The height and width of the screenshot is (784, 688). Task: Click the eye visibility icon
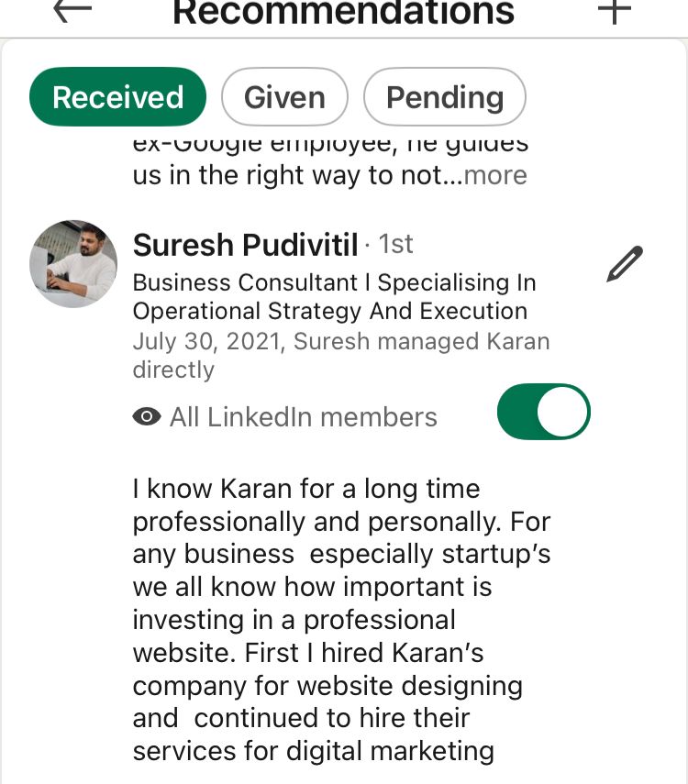click(146, 417)
